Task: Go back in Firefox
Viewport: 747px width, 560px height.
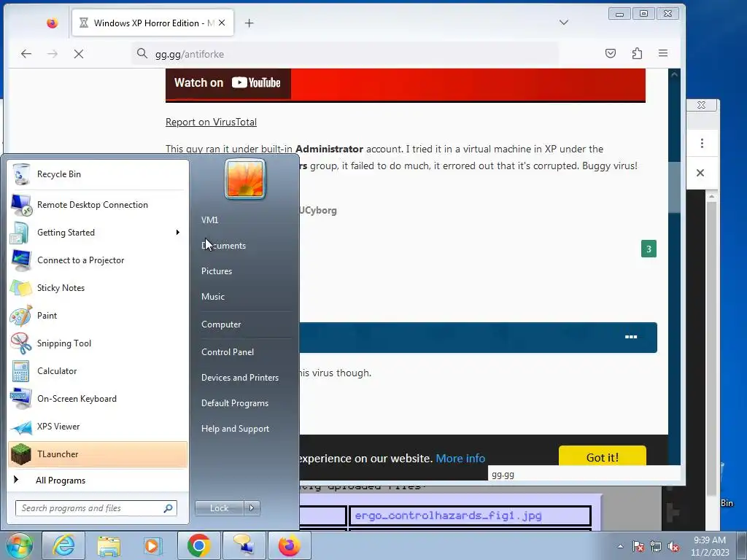Action: (26, 54)
